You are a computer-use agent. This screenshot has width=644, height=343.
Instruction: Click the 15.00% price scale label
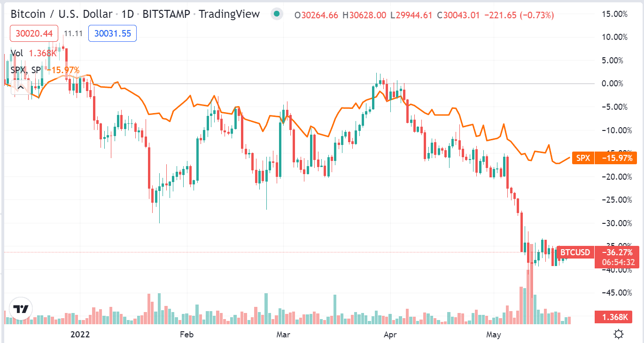point(614,14)
